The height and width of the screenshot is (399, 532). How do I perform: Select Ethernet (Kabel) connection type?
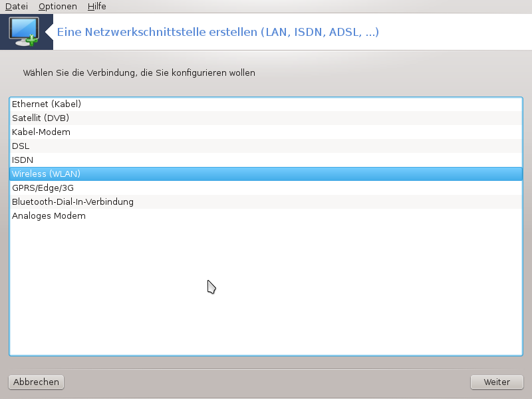(47, 104)
